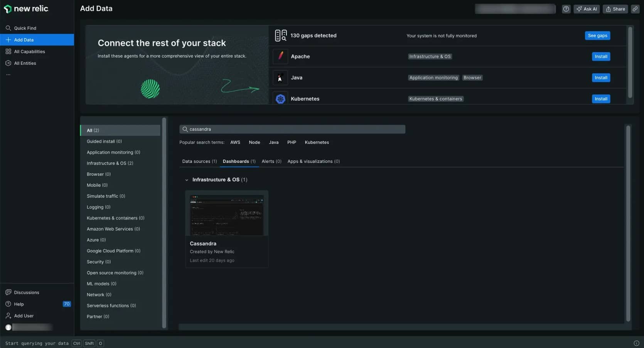Open the All Capabilities grid icon
Image resolution: width=644 pixels, height=348 pixels.
coord(8,51)
